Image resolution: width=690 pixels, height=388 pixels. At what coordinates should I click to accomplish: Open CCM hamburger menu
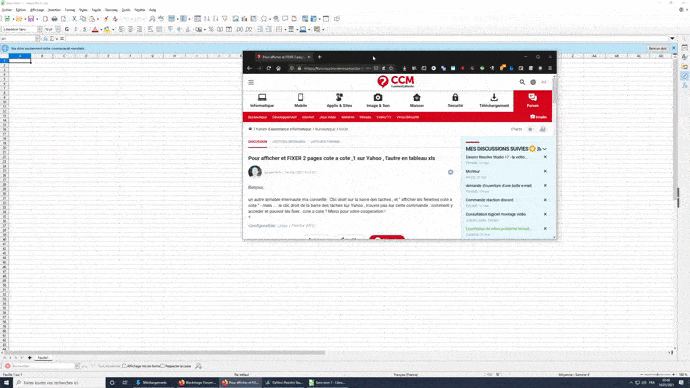251,82
